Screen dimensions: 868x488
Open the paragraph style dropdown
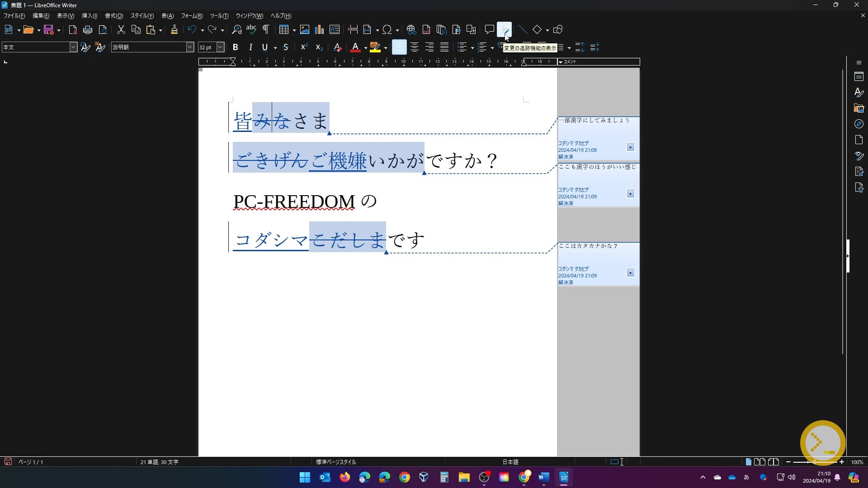pos(73,47)
